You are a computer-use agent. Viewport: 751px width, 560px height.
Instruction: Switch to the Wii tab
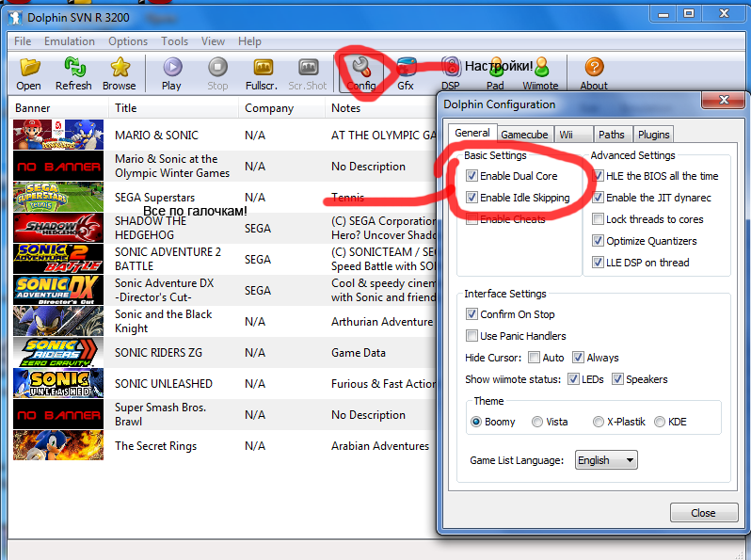click(x=573, y=135)
